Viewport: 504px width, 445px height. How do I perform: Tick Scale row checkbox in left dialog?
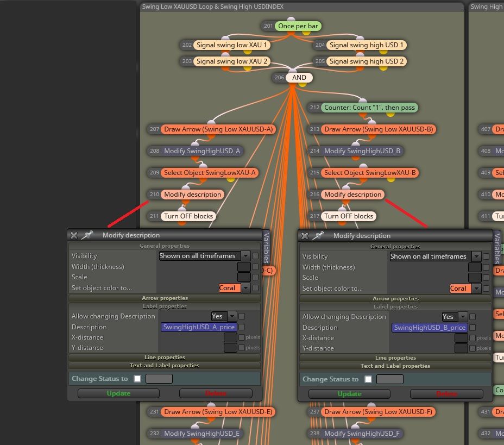point(255,277)
